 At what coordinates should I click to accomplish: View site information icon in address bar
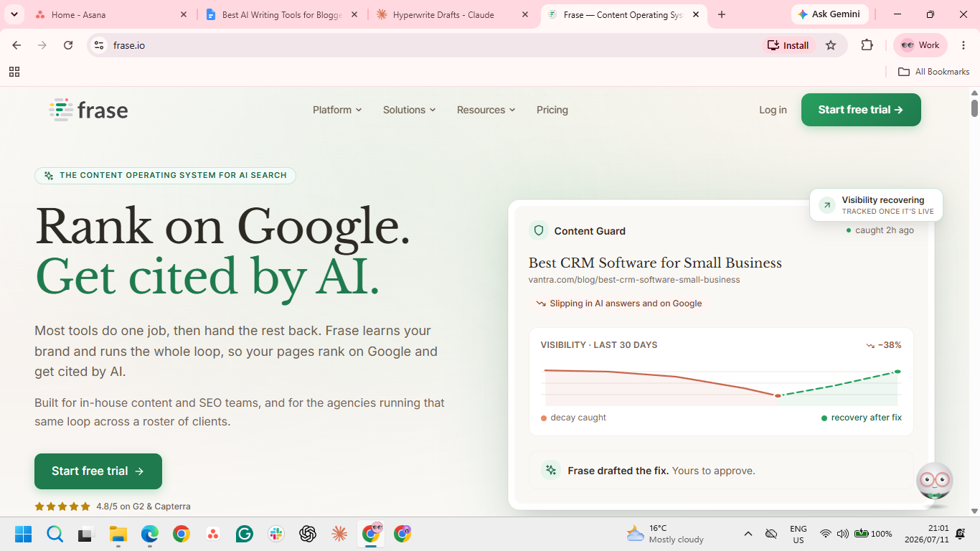(100, 45)
